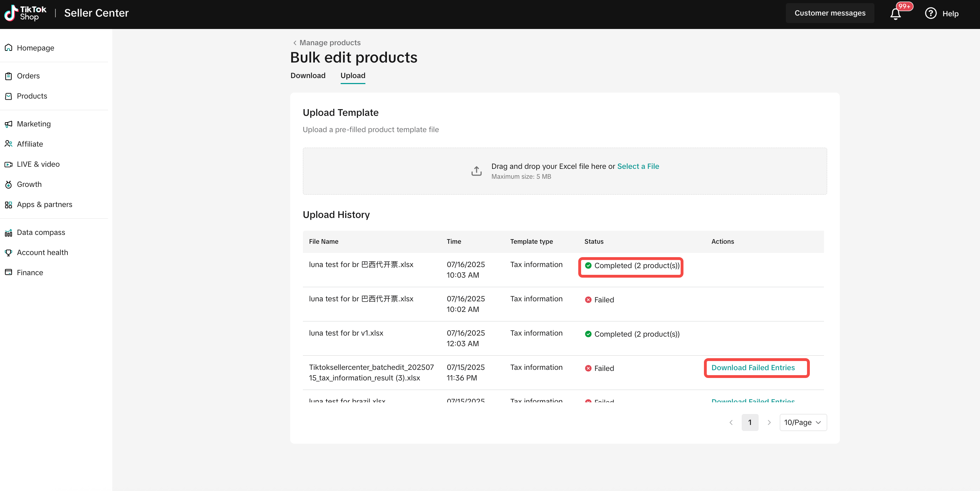Click the Growth medal icon
980x491 pixels.
8,184
